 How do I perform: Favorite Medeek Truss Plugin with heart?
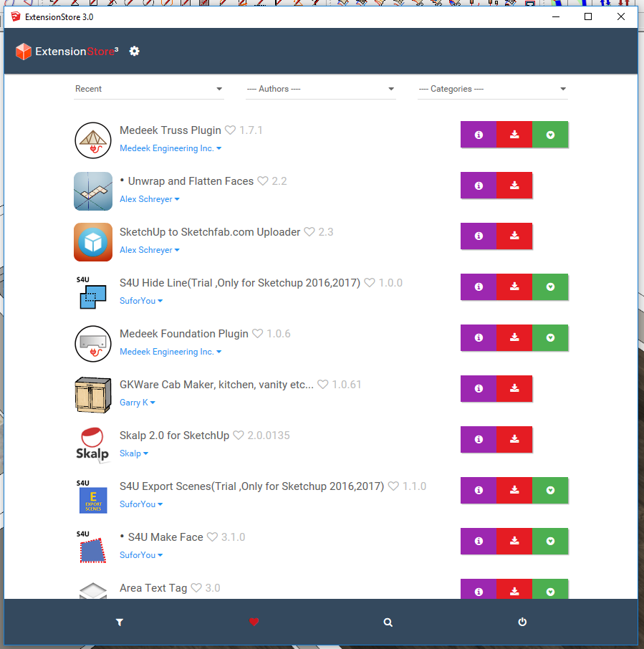(x=230, y=130)
